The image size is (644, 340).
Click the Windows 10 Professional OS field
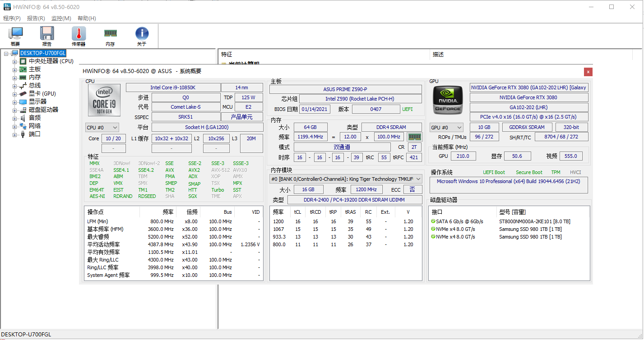pyautogui.click(x=509, y=185)
